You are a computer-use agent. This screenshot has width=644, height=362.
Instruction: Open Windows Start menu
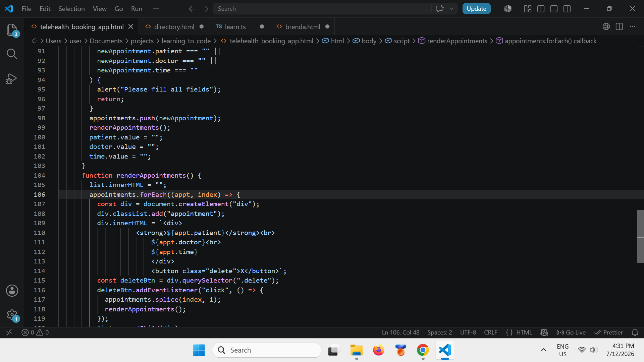[x=199, y=350]
